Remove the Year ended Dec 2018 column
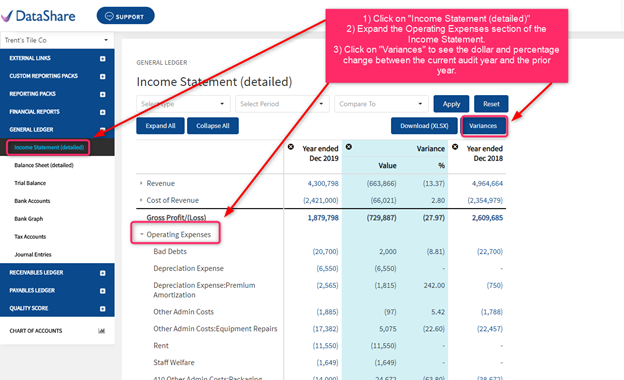The image size is (624, 380). point(455,147)
